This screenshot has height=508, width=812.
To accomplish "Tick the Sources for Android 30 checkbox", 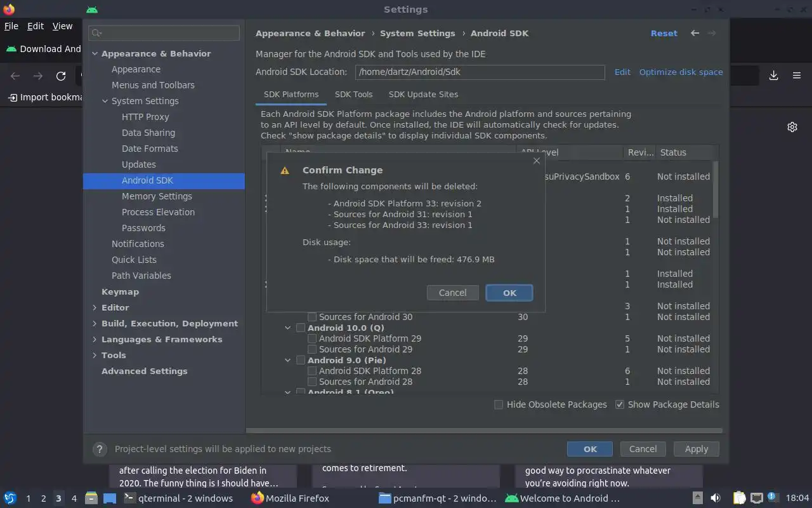I will [312, 317].
